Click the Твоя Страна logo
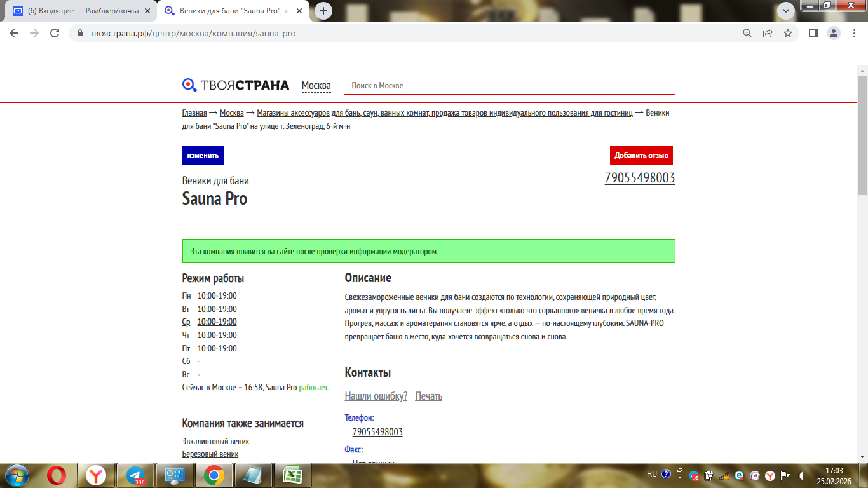The width and height of the screenshot is (868, 488). [236, 85]
